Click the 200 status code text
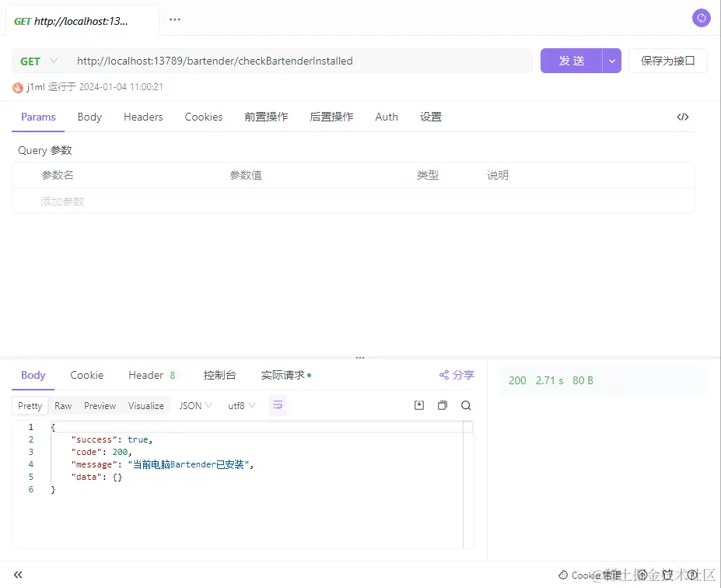 pos(517,380)
